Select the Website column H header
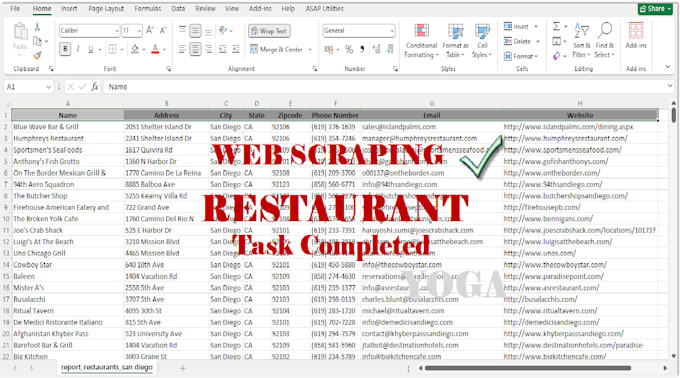The height and width of the screenshot is (378, 680). click(580, 104)
